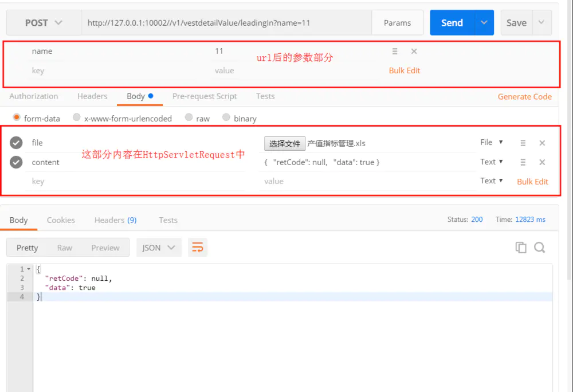Click the copy response icon
Screen dimensions: 573x392
521,247
